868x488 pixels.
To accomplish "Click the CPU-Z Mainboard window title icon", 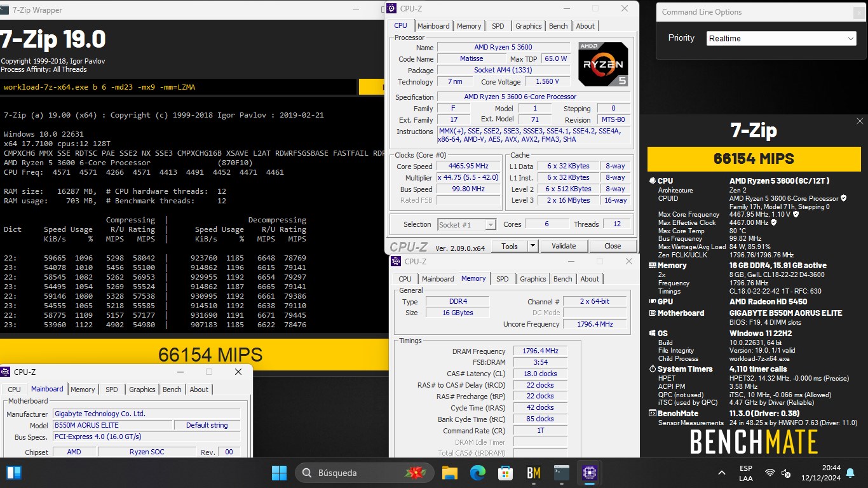I will point(6,372).
